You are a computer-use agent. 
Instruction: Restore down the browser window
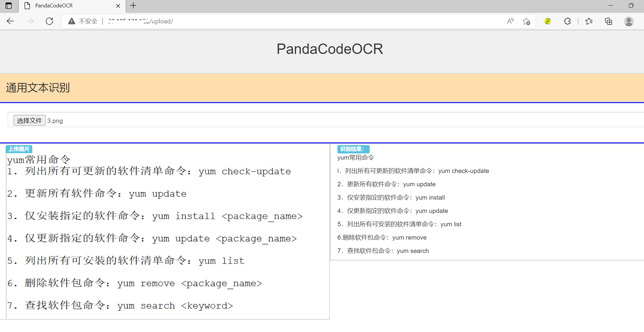point(631,6)
